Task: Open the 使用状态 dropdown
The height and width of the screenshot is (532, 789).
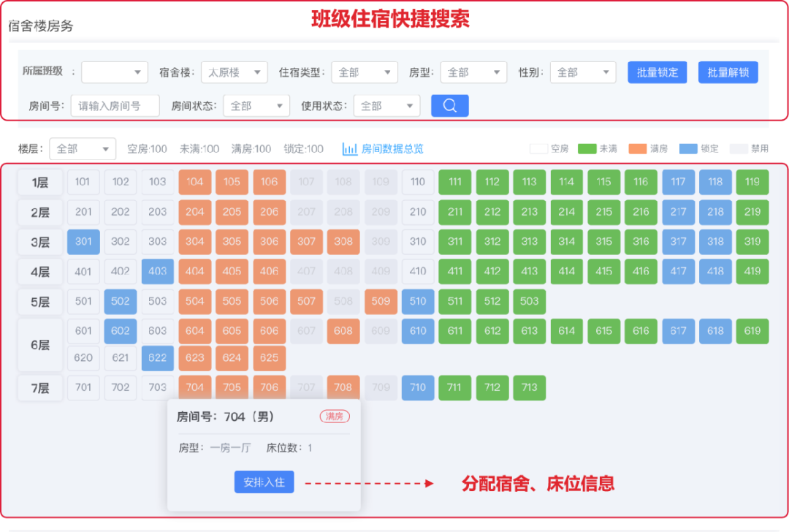Action: click(386, 105)
